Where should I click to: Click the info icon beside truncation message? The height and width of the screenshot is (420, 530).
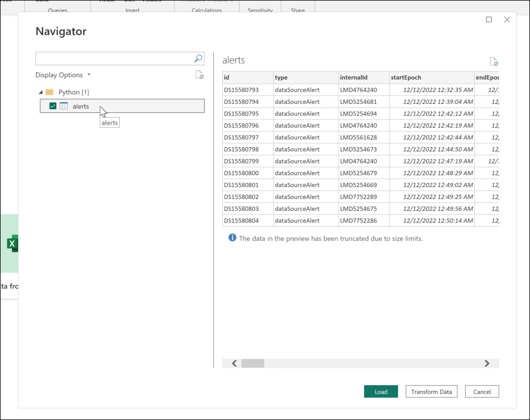pyautogui.click(x=232, y=237)
